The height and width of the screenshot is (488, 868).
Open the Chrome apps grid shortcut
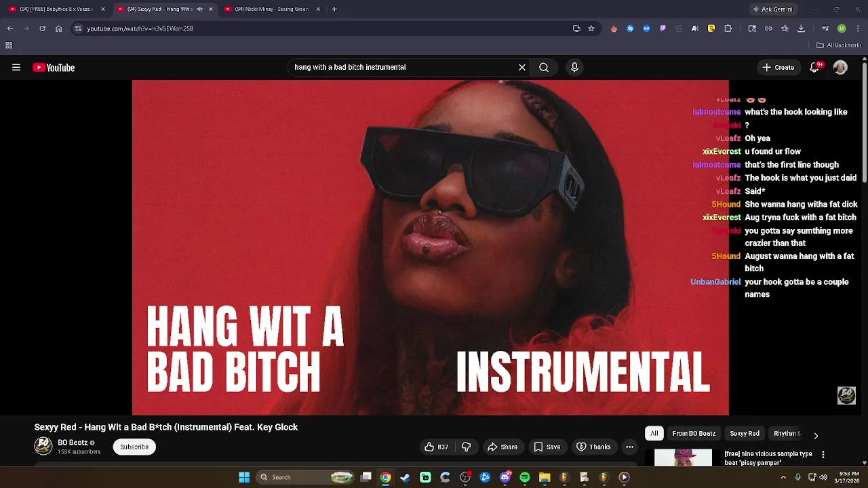9,45
